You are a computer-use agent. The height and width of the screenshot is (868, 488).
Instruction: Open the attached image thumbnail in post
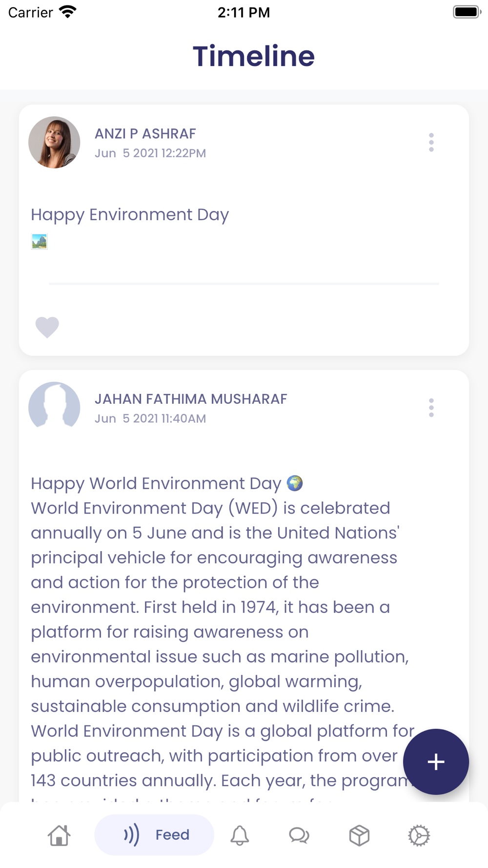pos(40,242)
